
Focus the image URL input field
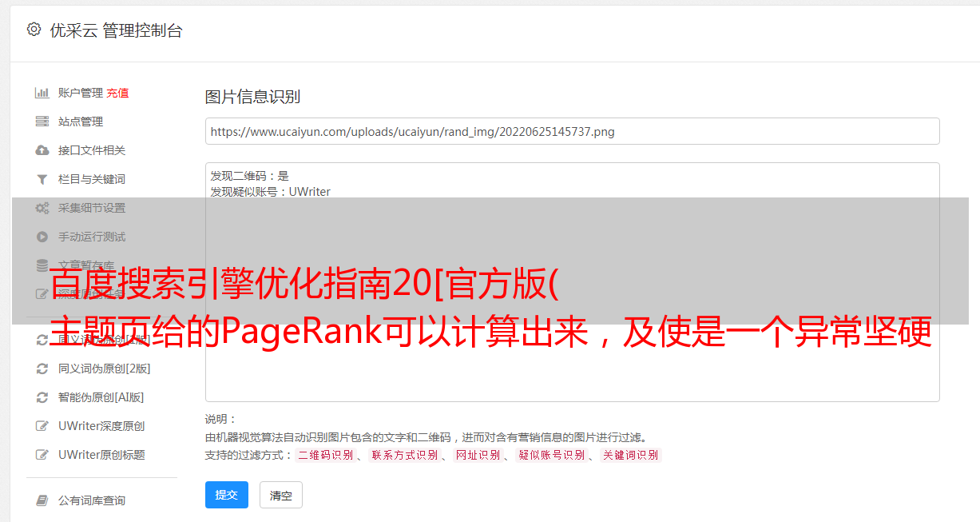point(572,131)
